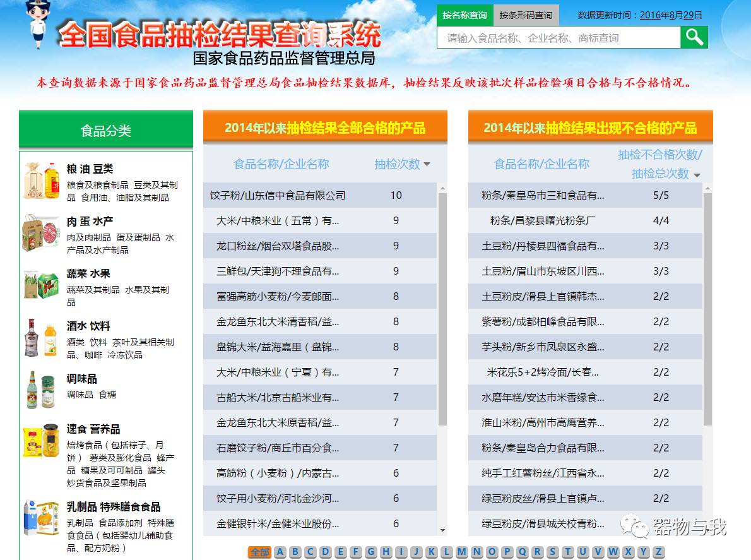Click down arrow of qualified list scrollbar
751x560 pixels.
[442, 530]
